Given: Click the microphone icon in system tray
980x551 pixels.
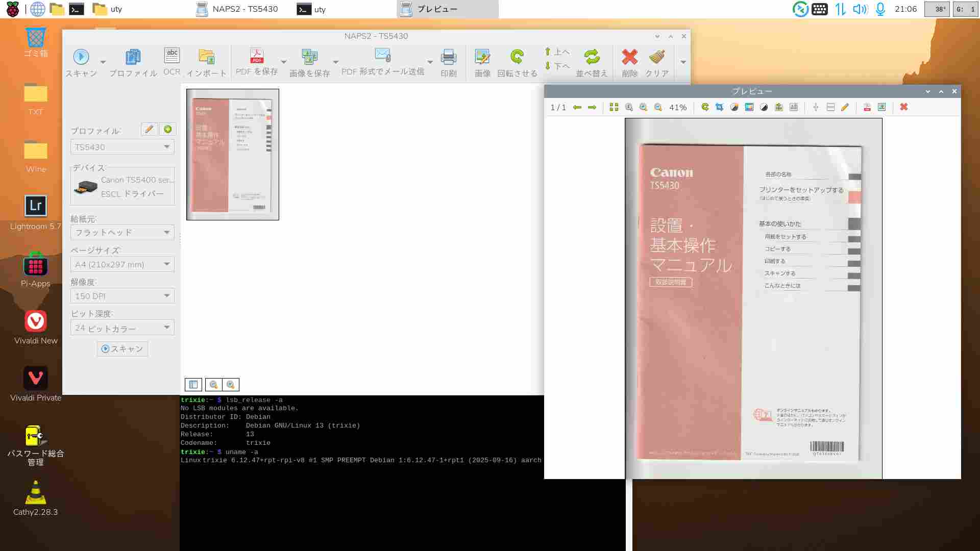Looking at the screenshot, I should pos(880,9).
